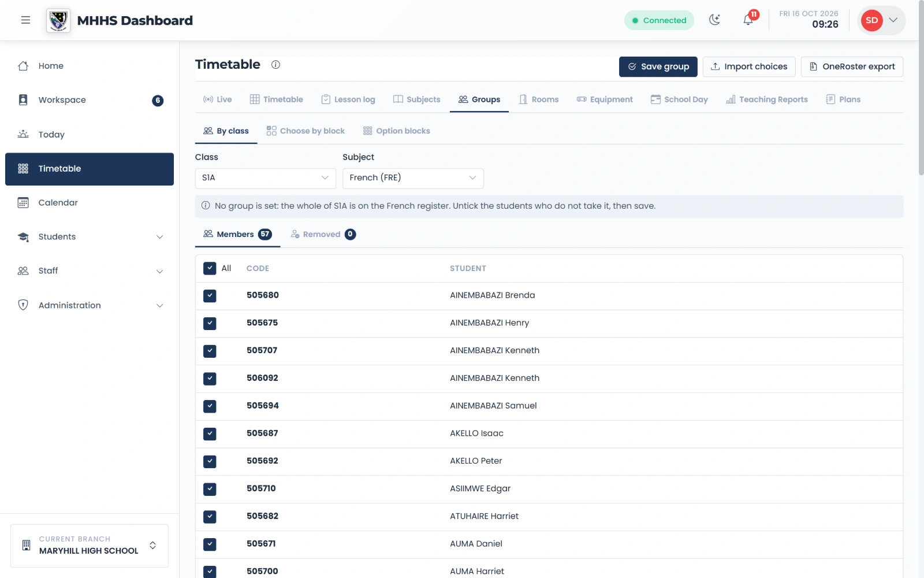Viewport: 924px width, 578px height.
Task: Go to Home in sidebar
Action: [x=90, y=66]
